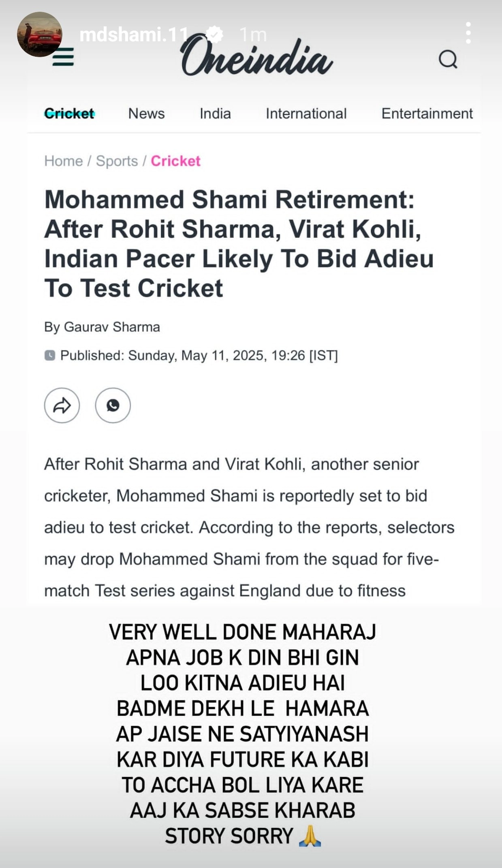Tap the Oneindia hamburger menu icon
This screenshot has height=868, width=502.
tap(64, 57)
